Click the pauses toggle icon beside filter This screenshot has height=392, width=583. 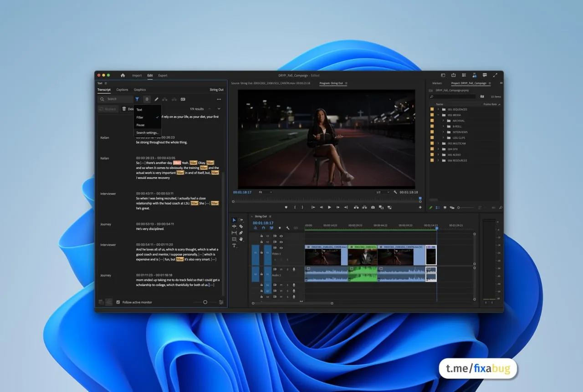(147, 99)
